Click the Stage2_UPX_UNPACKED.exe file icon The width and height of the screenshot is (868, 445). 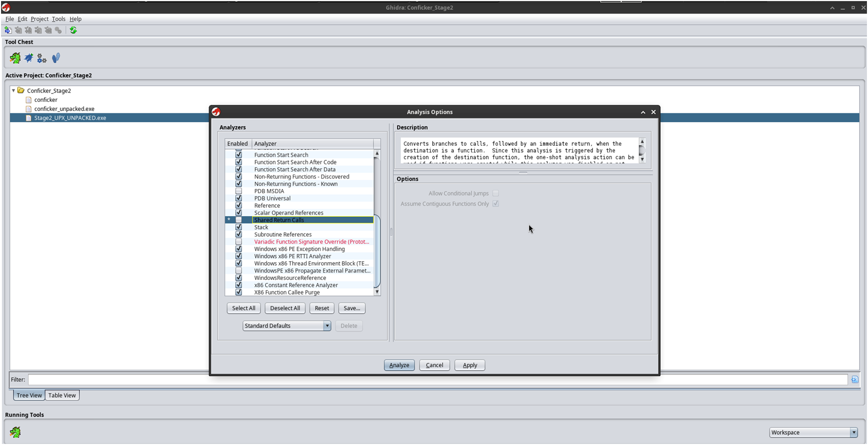[x=29, y=118]
